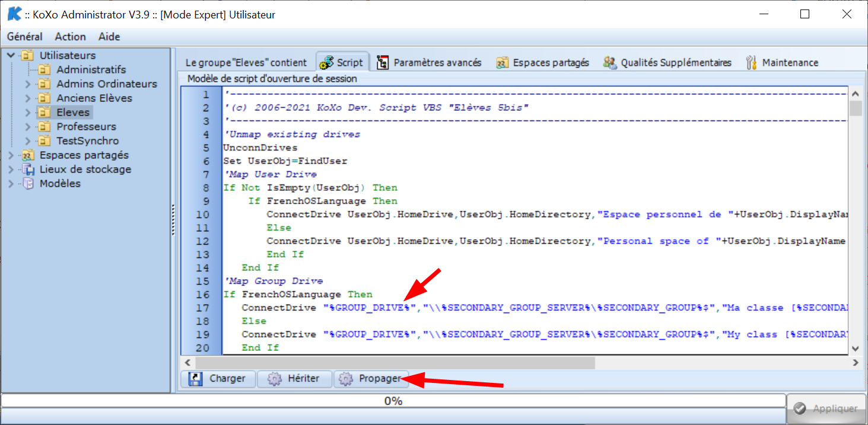Select TestSynchro in the tree

tap(88, 140)
